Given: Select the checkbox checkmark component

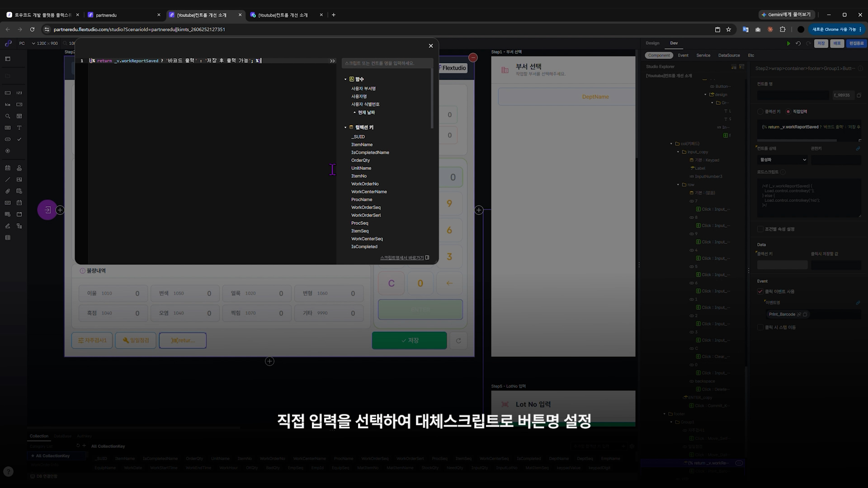Looking at the screenshot, I should click(x=19, y=139).
